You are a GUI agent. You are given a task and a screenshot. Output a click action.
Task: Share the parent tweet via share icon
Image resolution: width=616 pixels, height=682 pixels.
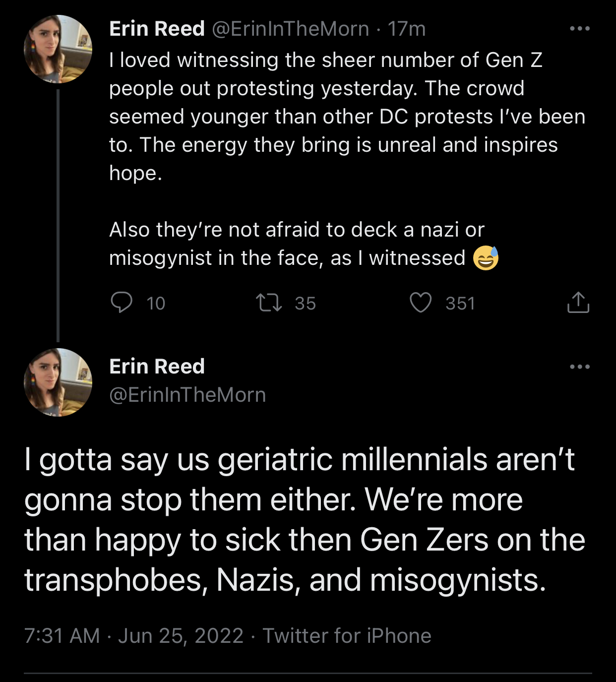click(x=578, y=303)
